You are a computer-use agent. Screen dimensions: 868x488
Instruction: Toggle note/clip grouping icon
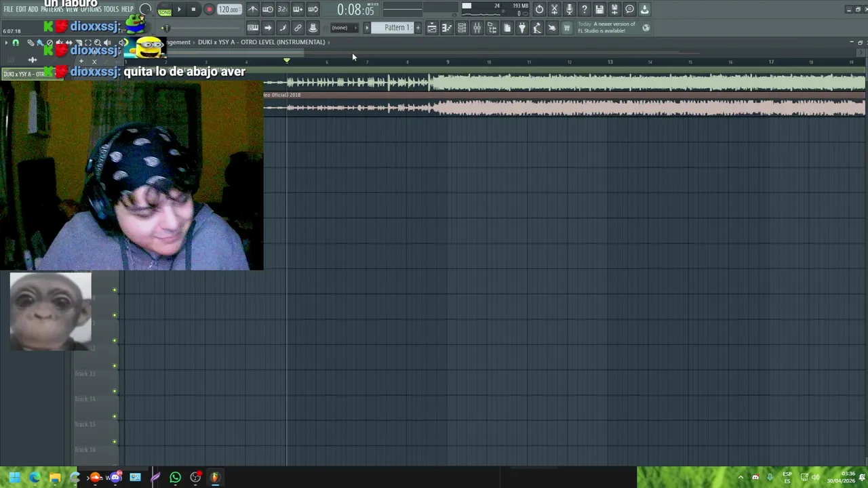[x=282, y=28]
